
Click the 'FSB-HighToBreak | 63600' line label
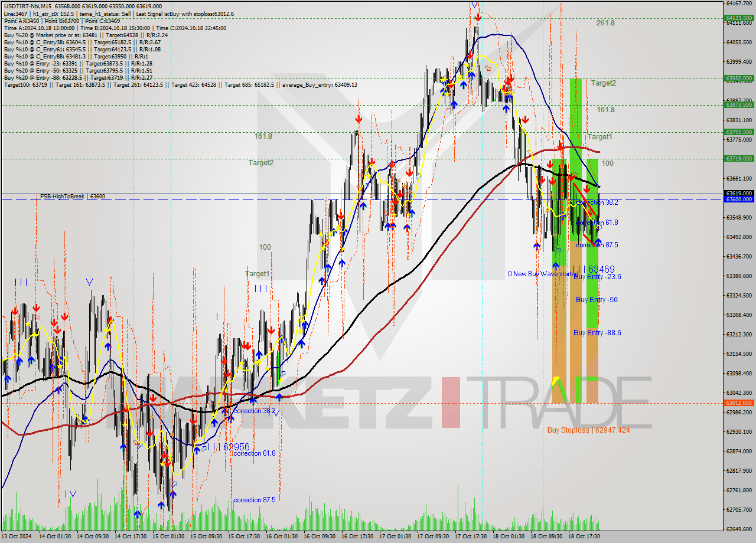73,196
